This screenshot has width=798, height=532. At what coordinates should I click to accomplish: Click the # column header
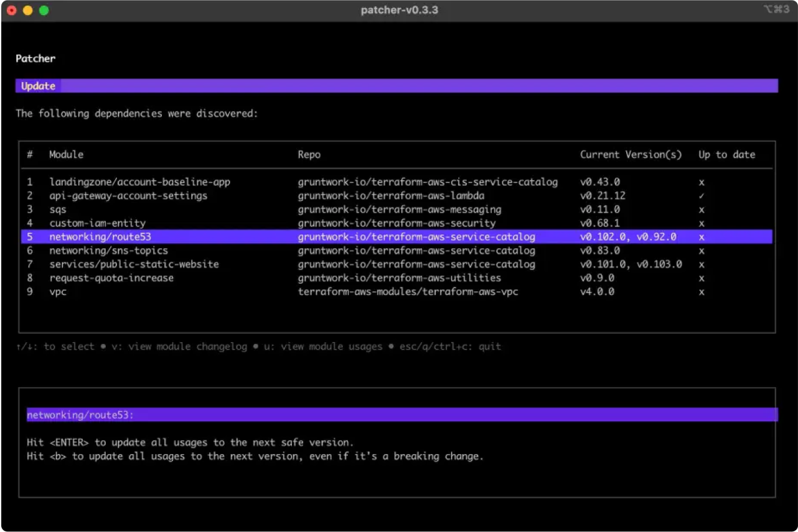(x=30, y=154)
